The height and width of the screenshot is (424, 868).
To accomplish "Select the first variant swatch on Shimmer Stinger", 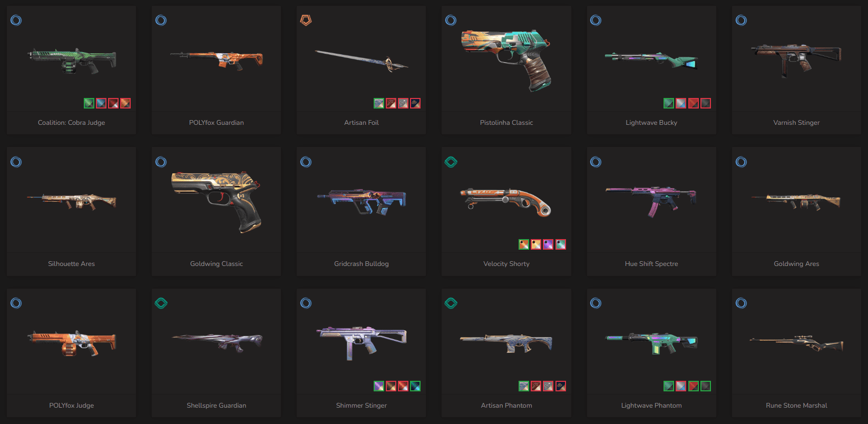I will [378, 386].
